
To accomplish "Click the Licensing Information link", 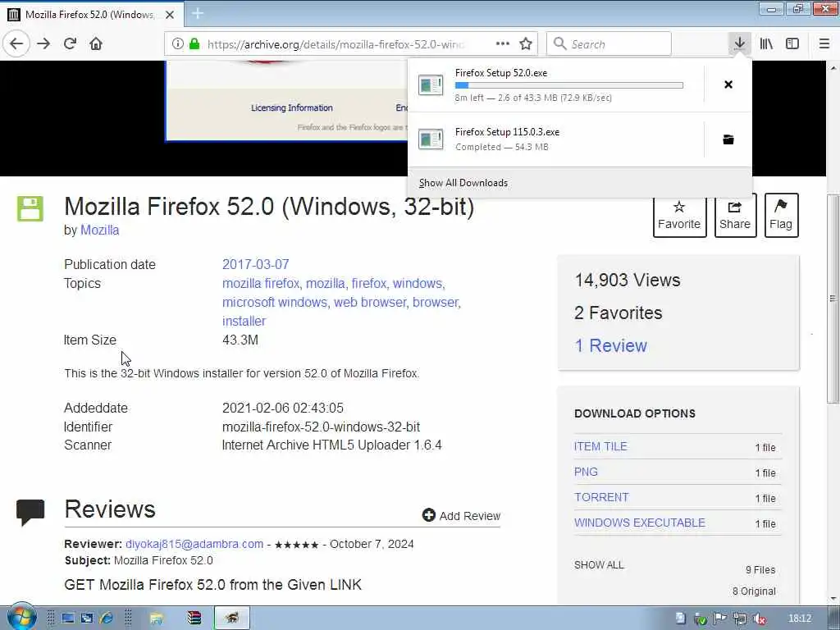I will (x=291, y=107).
